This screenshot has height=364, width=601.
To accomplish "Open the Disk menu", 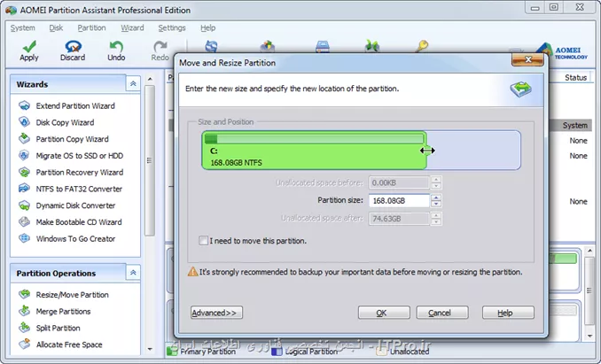I will click(x=56, y=28).
